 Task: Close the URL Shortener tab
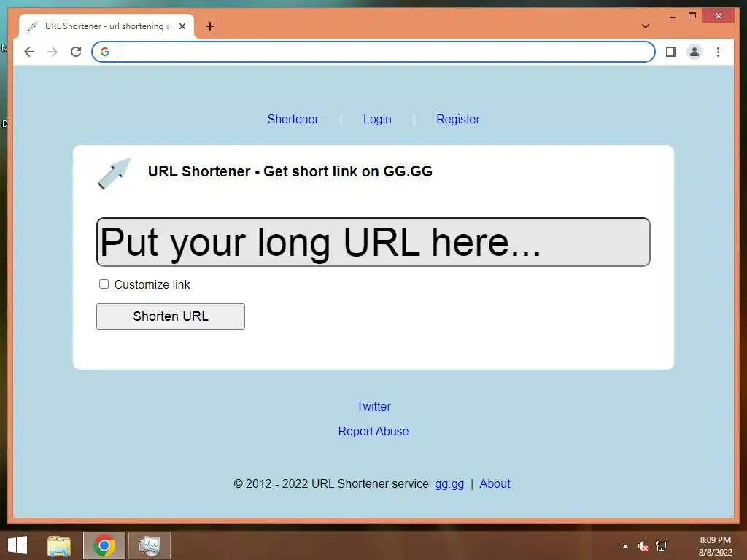182,26
